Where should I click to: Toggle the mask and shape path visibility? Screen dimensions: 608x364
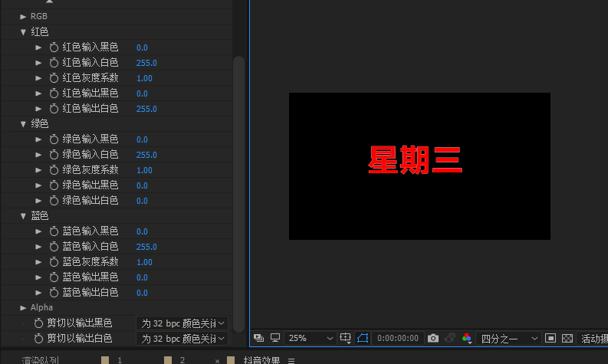363,338
